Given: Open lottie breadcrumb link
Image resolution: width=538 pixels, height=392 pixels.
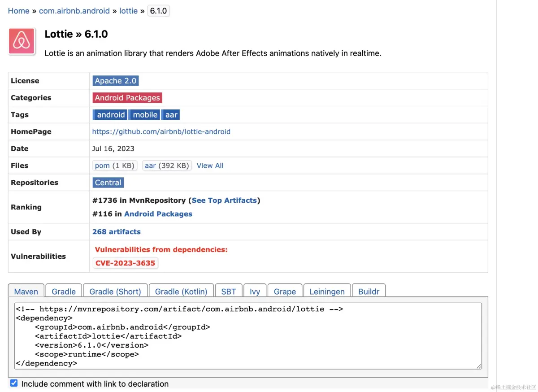Looking at the screenshot, I should [128, 11].
